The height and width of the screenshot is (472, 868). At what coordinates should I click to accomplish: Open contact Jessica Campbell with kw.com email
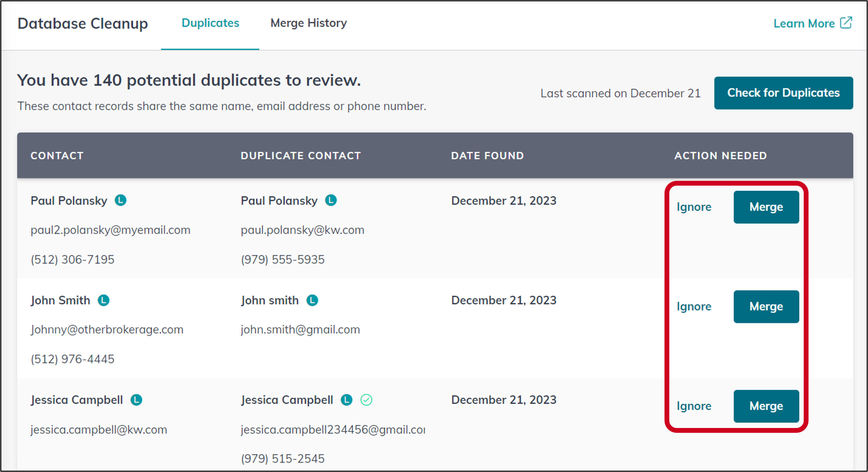pos(77,400)
